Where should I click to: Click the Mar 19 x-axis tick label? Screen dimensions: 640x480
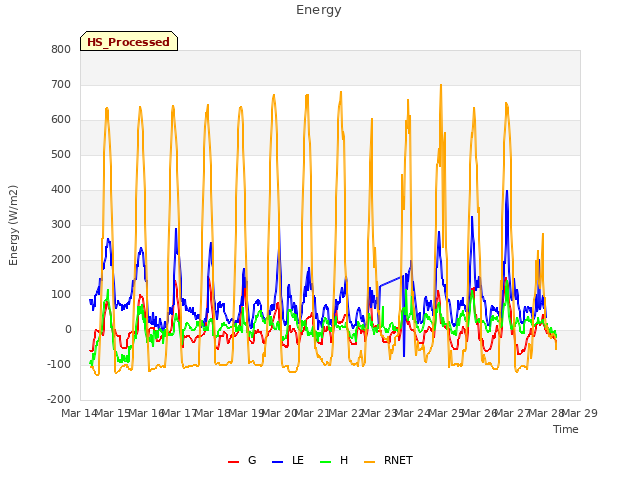click(247, 413)
